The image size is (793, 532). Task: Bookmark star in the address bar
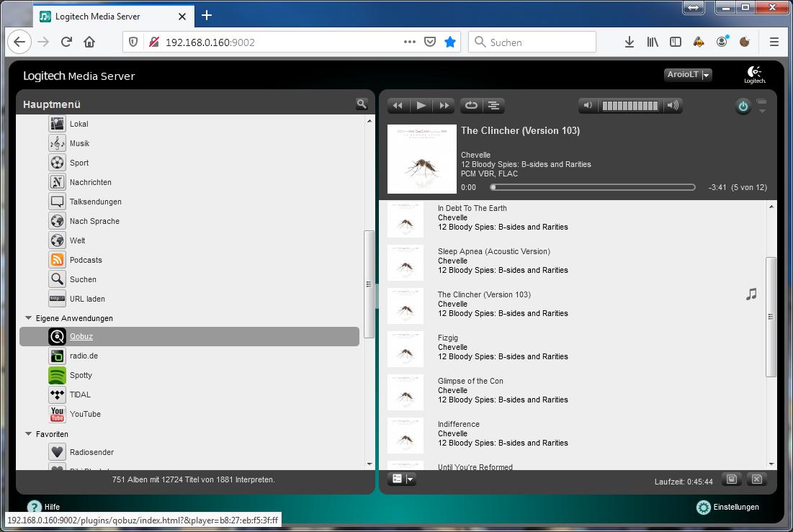click(450, 42)
